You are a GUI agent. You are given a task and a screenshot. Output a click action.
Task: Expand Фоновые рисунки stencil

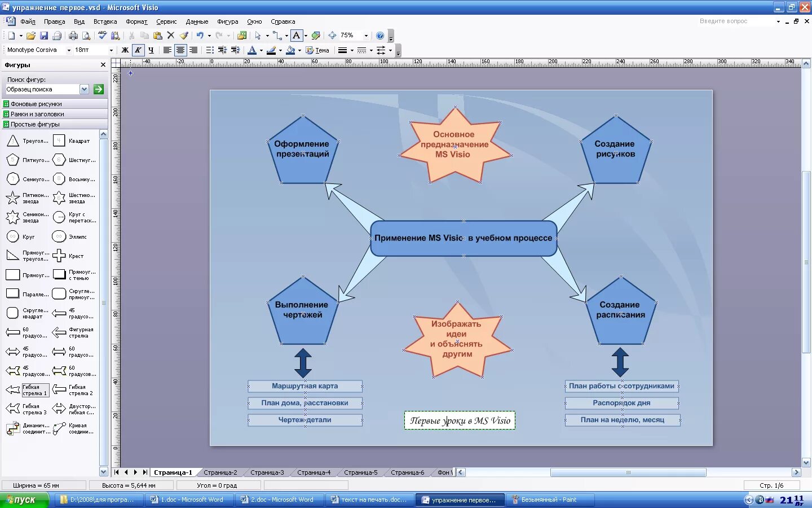click(54, 104)
